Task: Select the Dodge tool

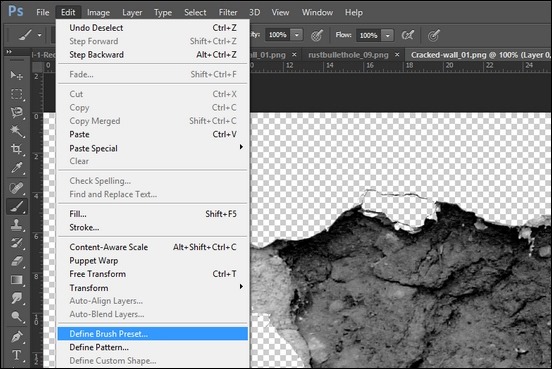Action: tap(16, 317)
